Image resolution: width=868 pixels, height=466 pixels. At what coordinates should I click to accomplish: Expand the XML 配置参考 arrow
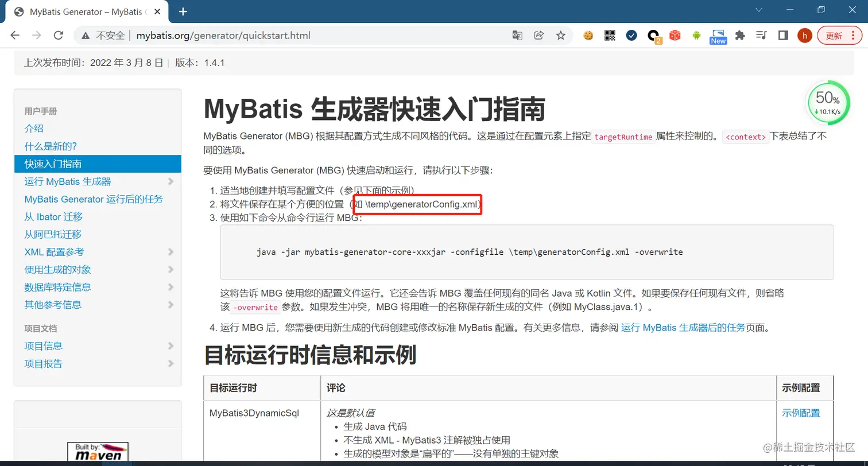point(170,252)
